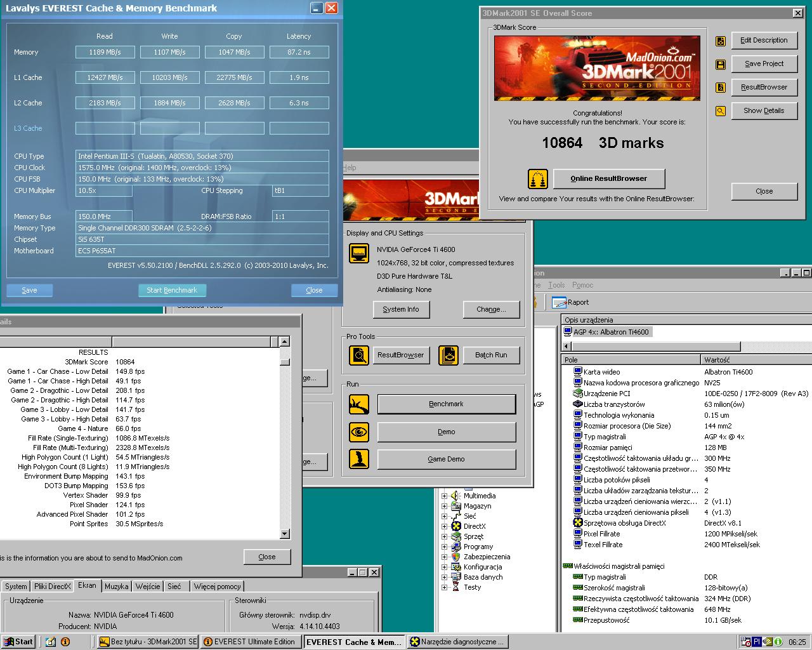The height and width of the screenshot is (650, 812).
Task: Switch to the Narzędzie diagnostyczne taskbar window
Action: pos(457,642)
